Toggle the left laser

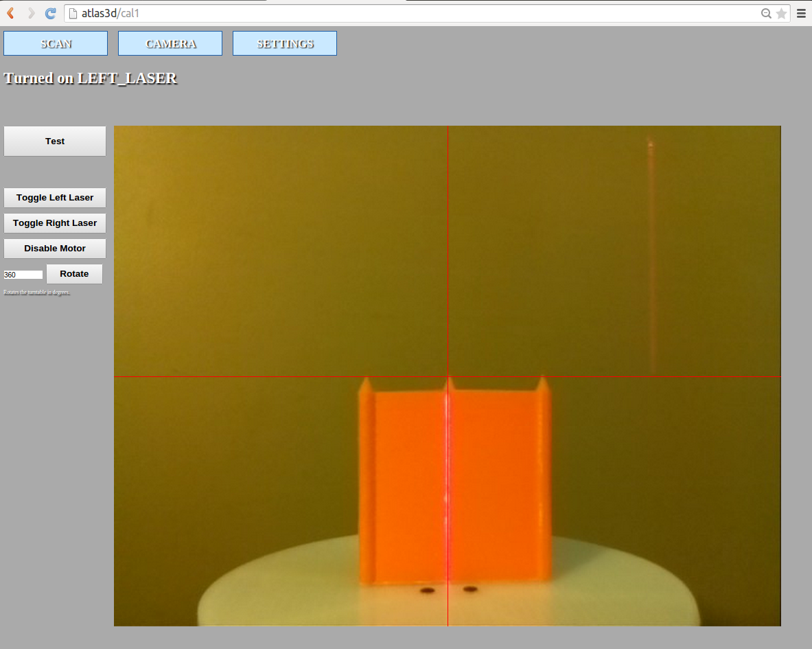(55, 198)
